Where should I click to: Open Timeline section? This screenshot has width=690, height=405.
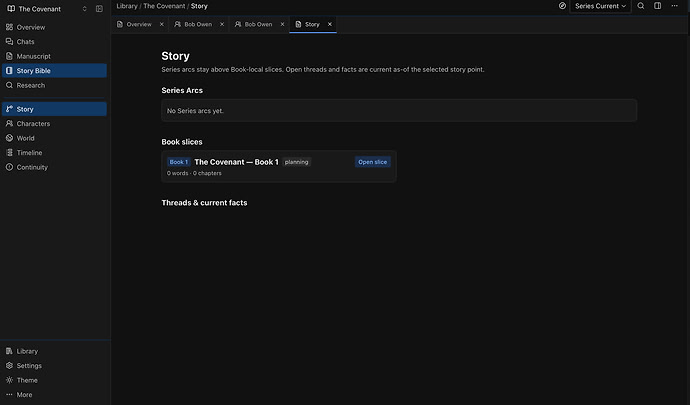coord(54,153)
